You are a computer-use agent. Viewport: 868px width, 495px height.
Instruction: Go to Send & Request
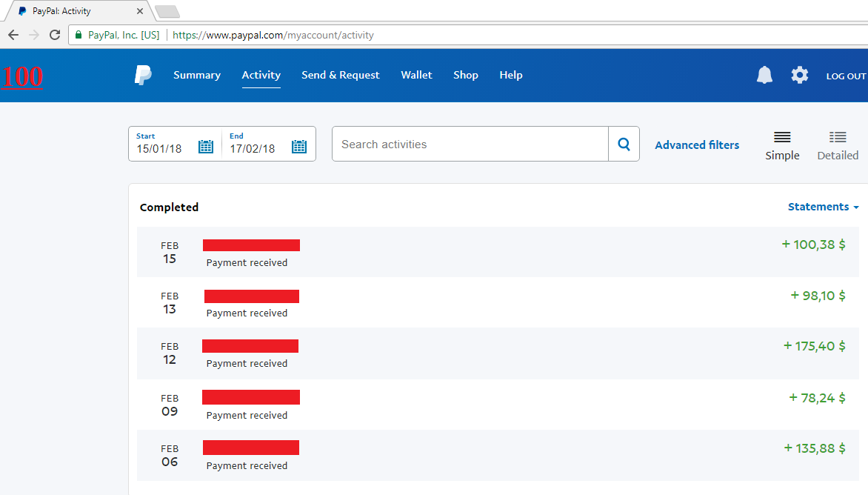(x=340, y=75)
